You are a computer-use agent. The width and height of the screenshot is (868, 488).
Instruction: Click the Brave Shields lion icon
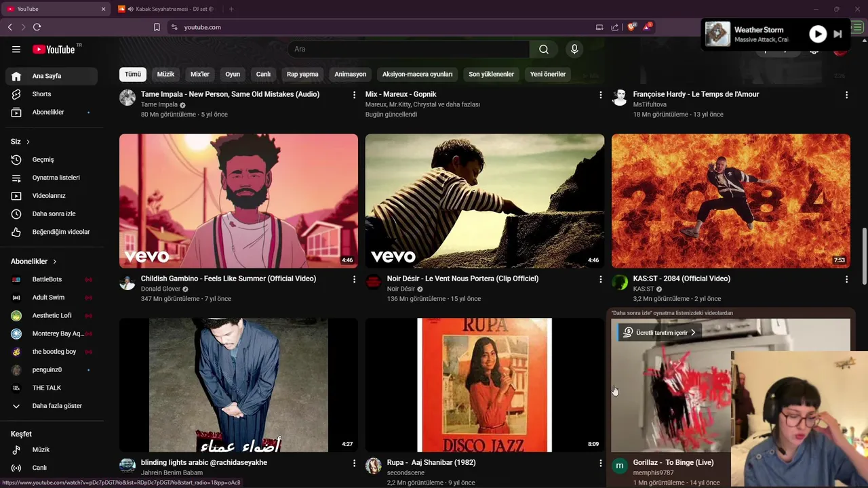[632, 27]
